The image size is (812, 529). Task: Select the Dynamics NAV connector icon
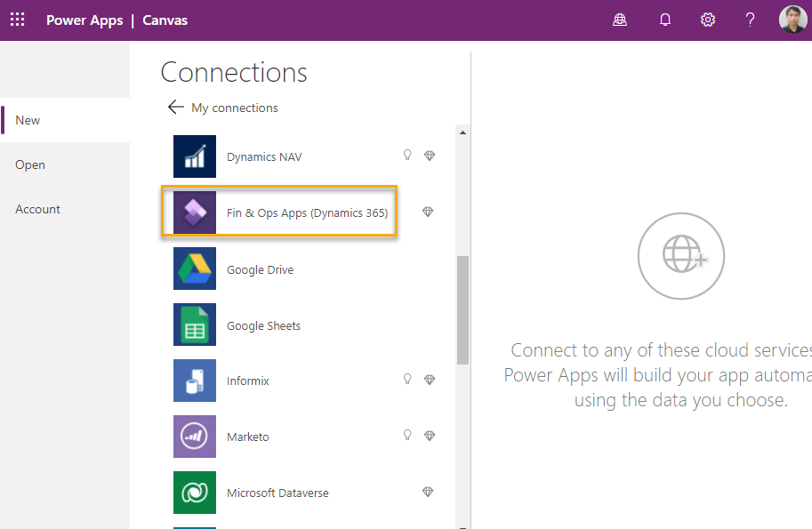click(195, 156)
